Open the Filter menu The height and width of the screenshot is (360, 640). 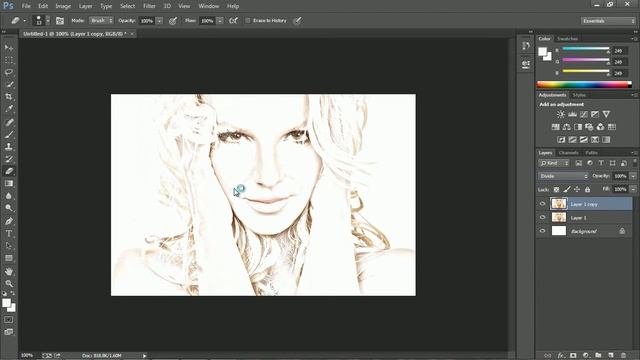pyautogui.click(x=149, y=6)
